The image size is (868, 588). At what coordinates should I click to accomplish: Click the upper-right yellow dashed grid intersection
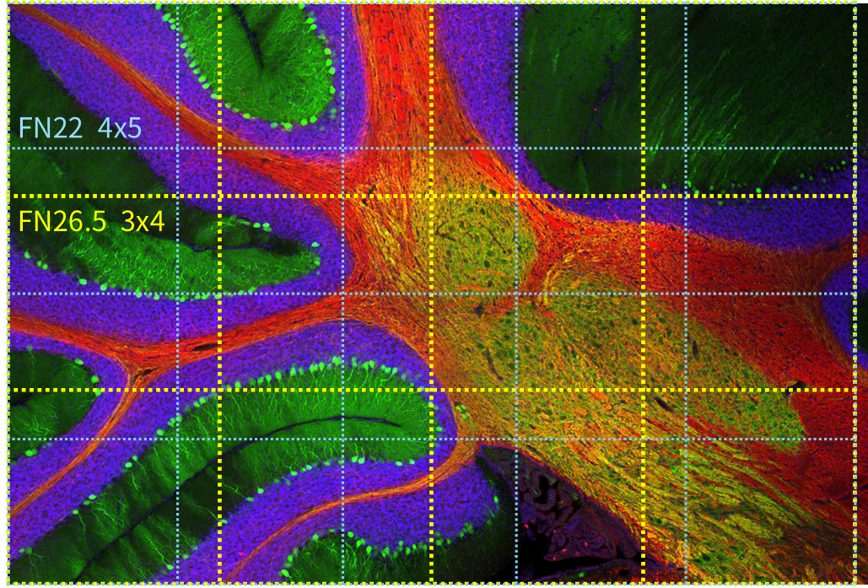click(643, 197)
